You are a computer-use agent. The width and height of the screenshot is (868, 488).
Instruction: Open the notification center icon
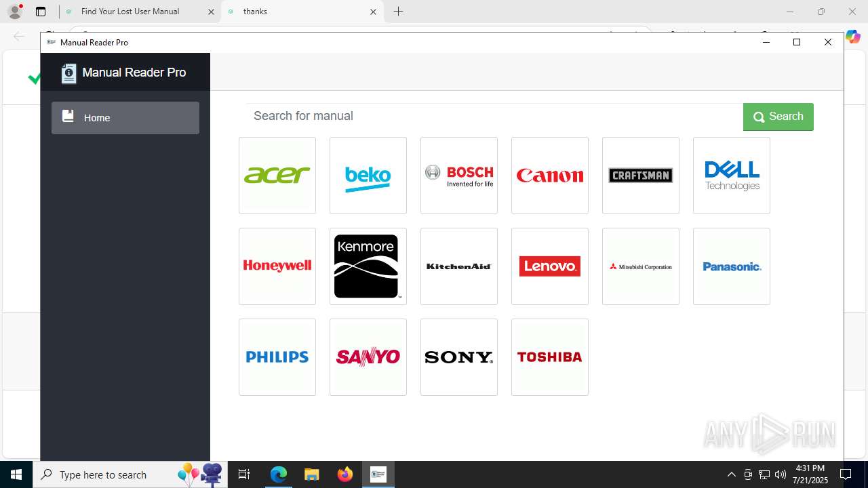pos(846,474)
